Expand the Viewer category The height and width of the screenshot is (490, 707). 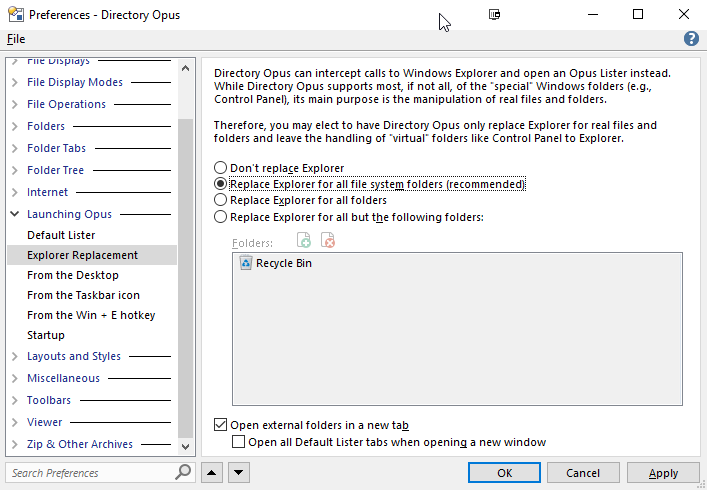point(15,422)
